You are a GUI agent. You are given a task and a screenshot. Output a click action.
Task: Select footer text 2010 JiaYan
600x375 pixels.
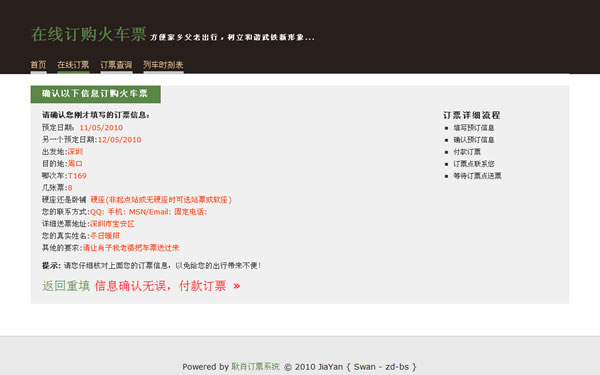318,367
